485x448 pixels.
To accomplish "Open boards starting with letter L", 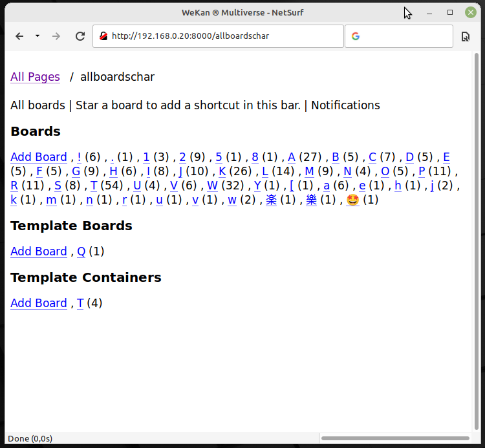I will (x=265, y=171).
